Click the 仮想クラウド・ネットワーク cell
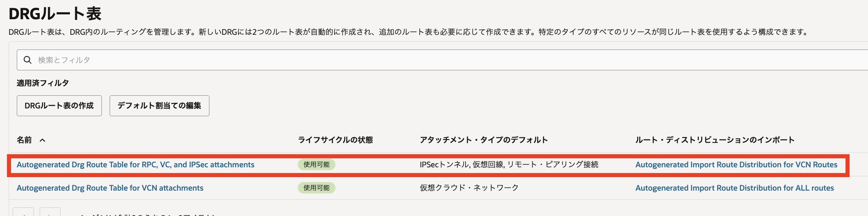Screen dimensions: 868x216 pos(469,188)
